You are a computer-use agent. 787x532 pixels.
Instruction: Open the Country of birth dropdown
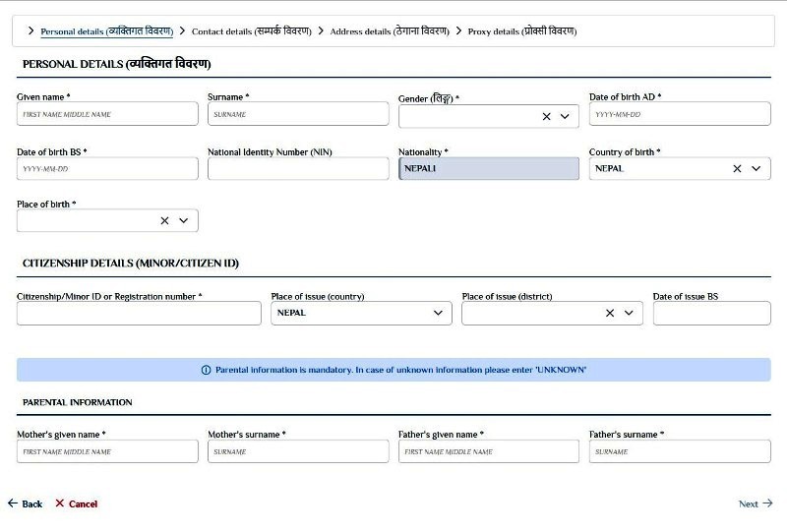click(756, 168)
